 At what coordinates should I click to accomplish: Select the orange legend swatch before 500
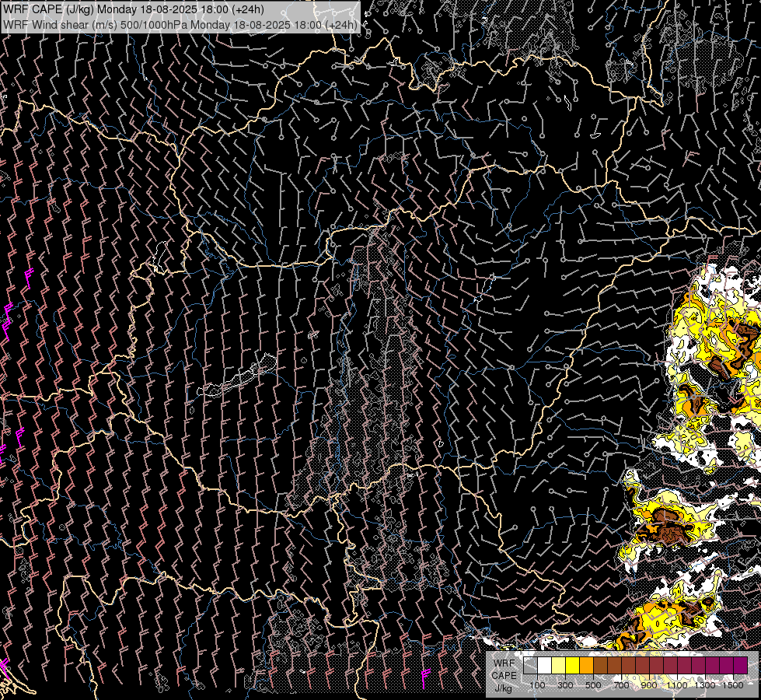click(586, 665)
